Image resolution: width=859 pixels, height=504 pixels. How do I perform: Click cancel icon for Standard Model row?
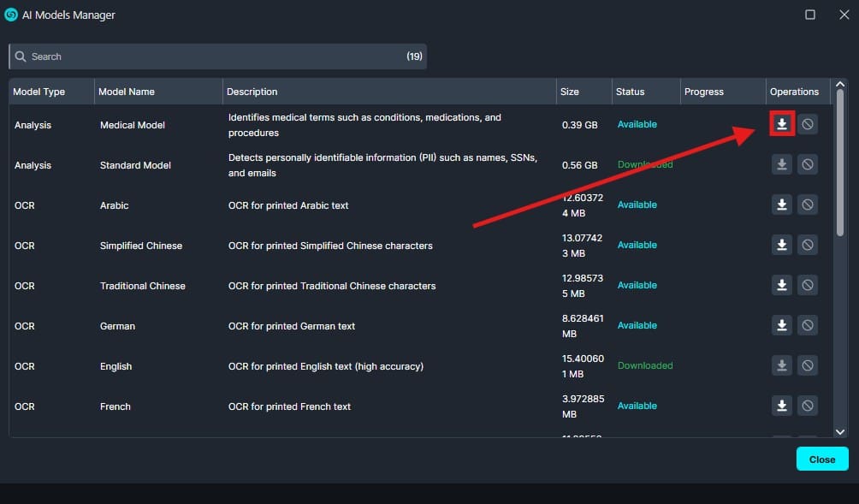coord(807,164)
